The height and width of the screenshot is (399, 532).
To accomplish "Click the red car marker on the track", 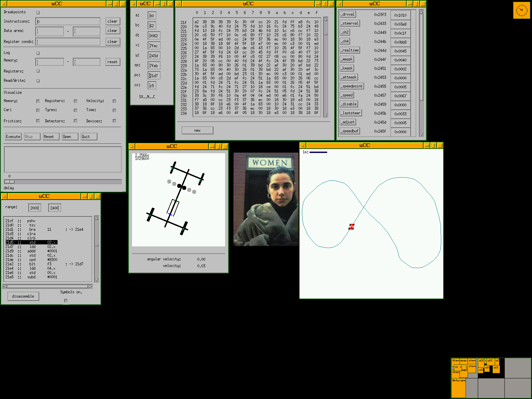I will [x=351, y=227].
